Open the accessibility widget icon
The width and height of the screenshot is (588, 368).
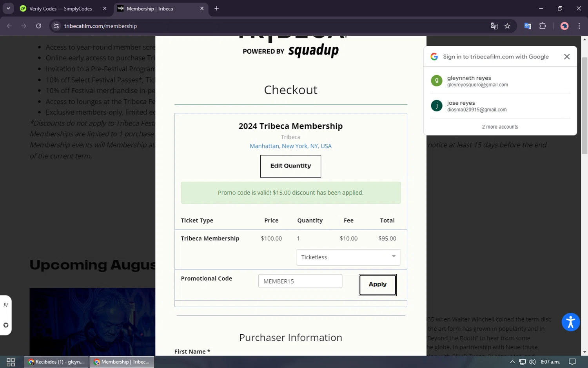(570, 322)
